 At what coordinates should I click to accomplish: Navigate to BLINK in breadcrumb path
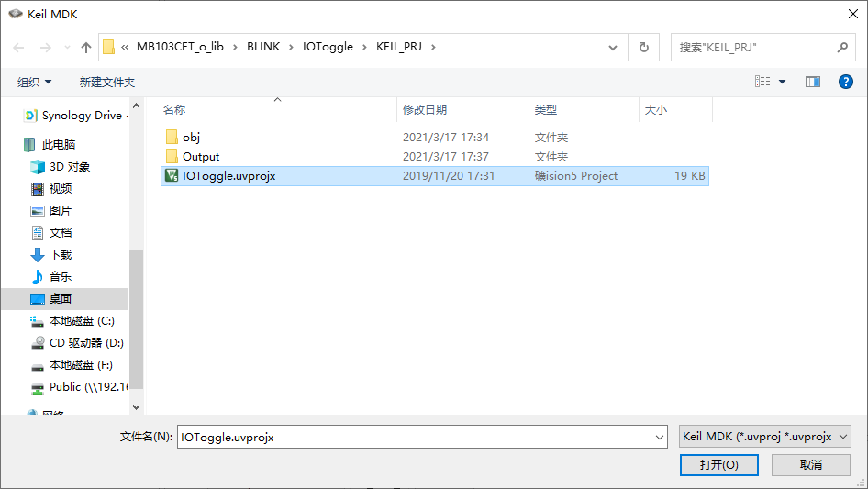tap(263, 47)
